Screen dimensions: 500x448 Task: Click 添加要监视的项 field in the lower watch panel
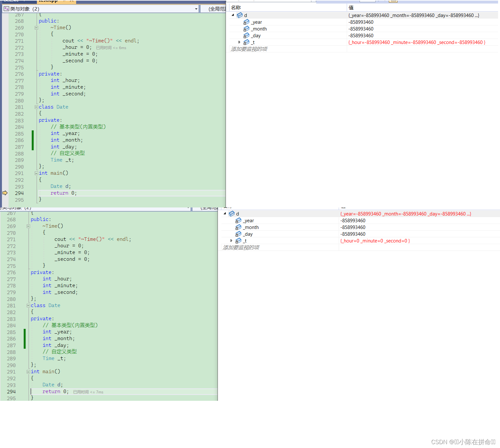241,247
